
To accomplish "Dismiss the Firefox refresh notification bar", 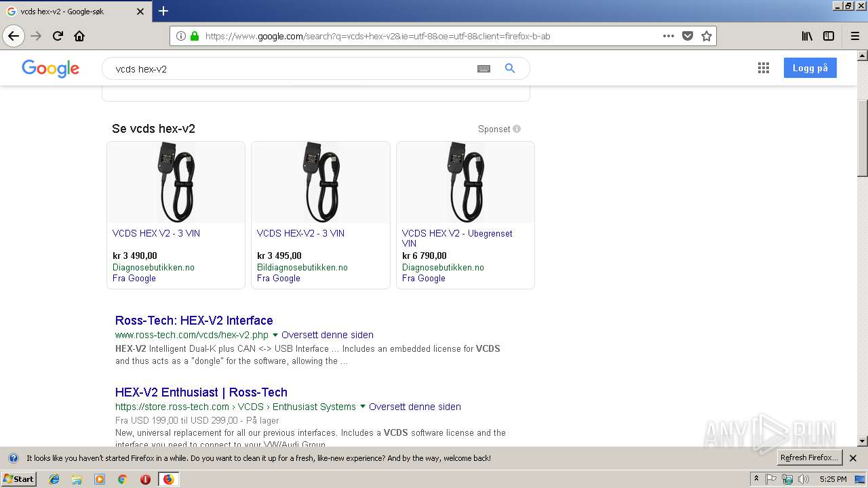I will click(x=853, y=458).
